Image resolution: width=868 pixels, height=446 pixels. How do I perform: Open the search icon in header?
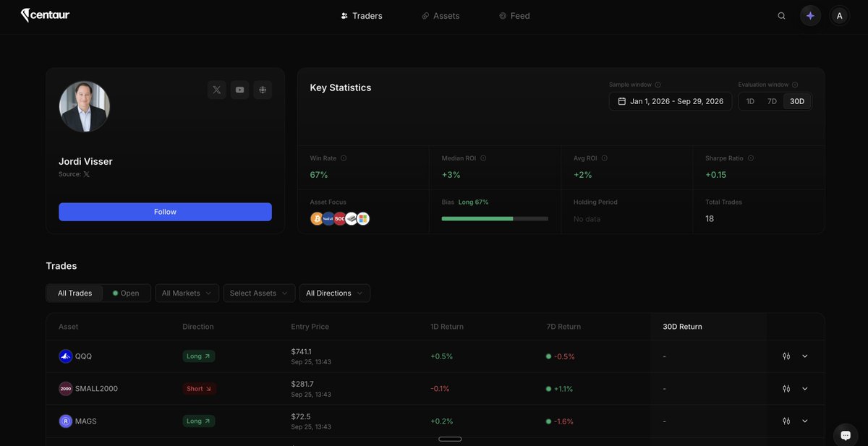(x=781, y=16)
